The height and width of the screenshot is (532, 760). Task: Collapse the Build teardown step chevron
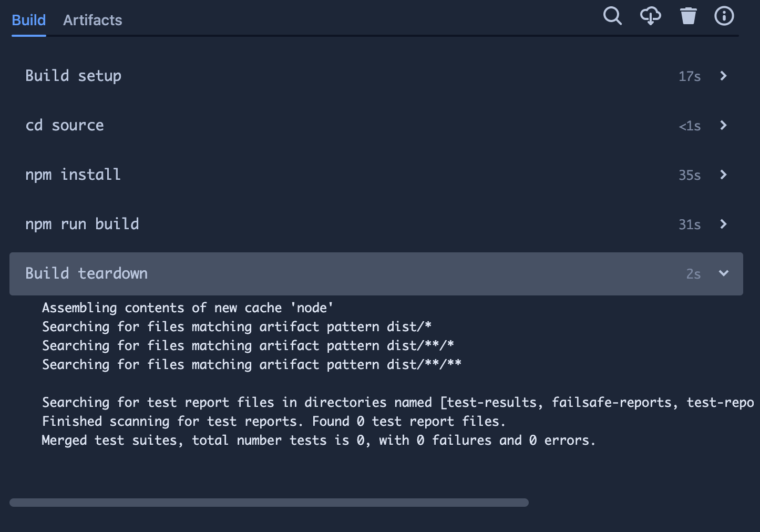click(724, 273)
